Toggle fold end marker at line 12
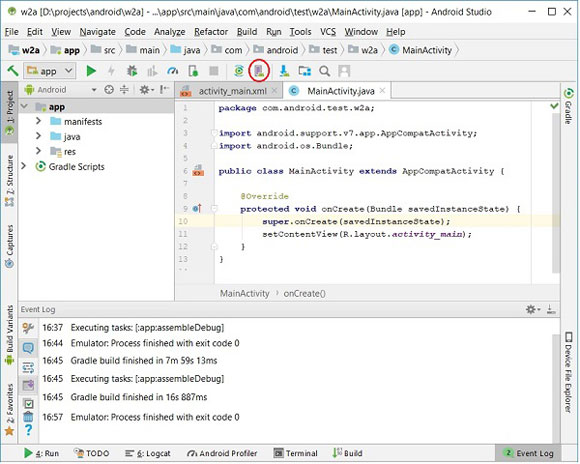Viewport: 580px width, 464px height. click(x=214, y=246)
